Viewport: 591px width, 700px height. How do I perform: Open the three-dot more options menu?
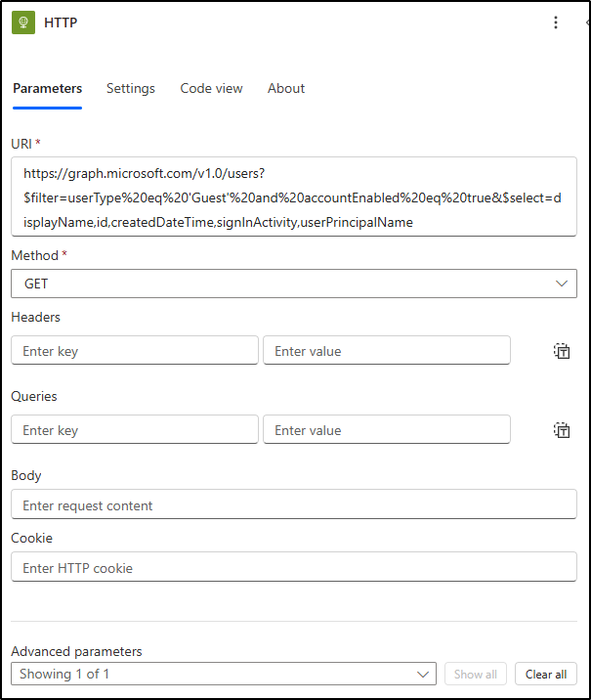pos(556,22)
